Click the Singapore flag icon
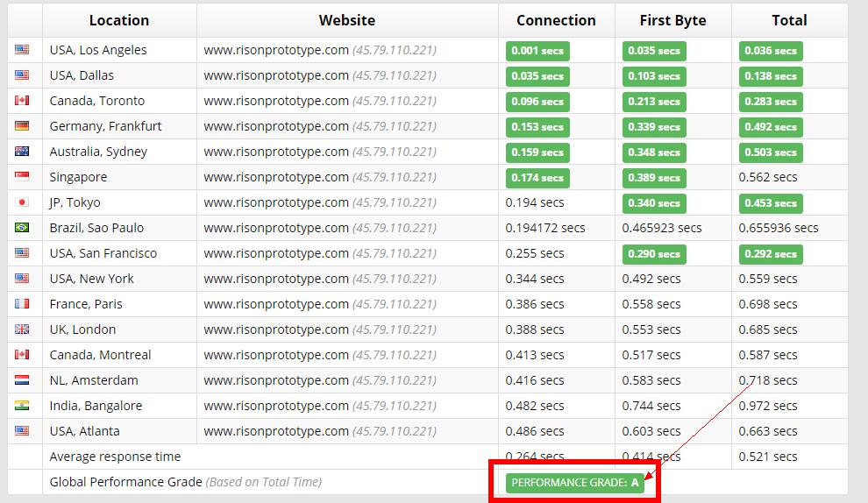 [22, 177]
